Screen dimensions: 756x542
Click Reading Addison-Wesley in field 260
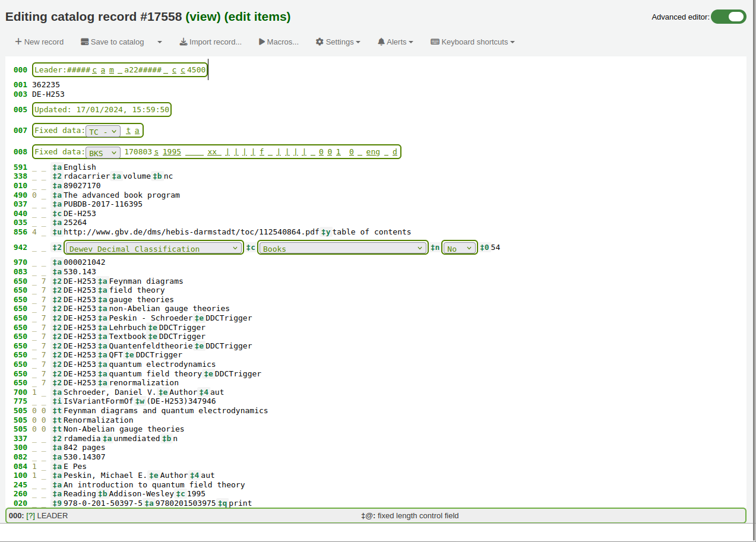pyautogui.click(x=118, y=494)
